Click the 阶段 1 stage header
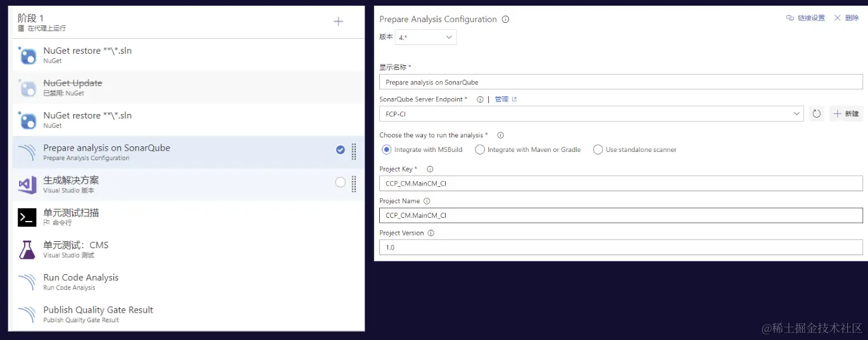This screenshot has height=340, width=868. coord(189,22)
